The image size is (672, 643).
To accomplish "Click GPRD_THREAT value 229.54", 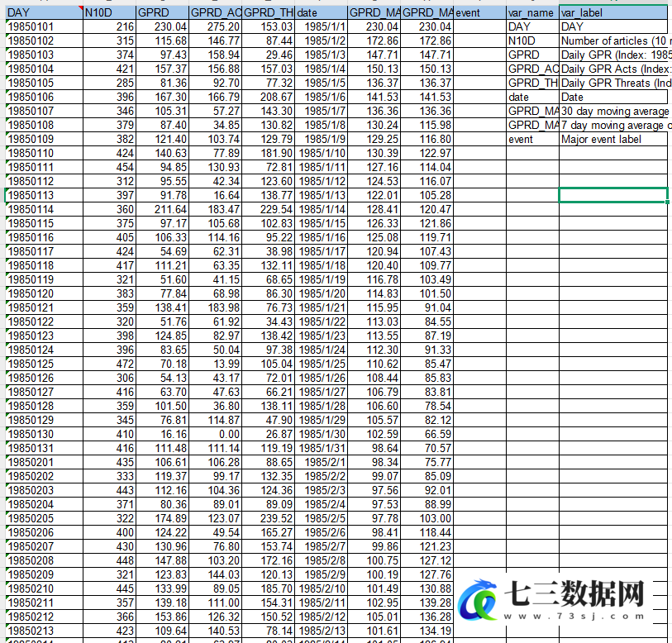I will click(x=269, y=209).
